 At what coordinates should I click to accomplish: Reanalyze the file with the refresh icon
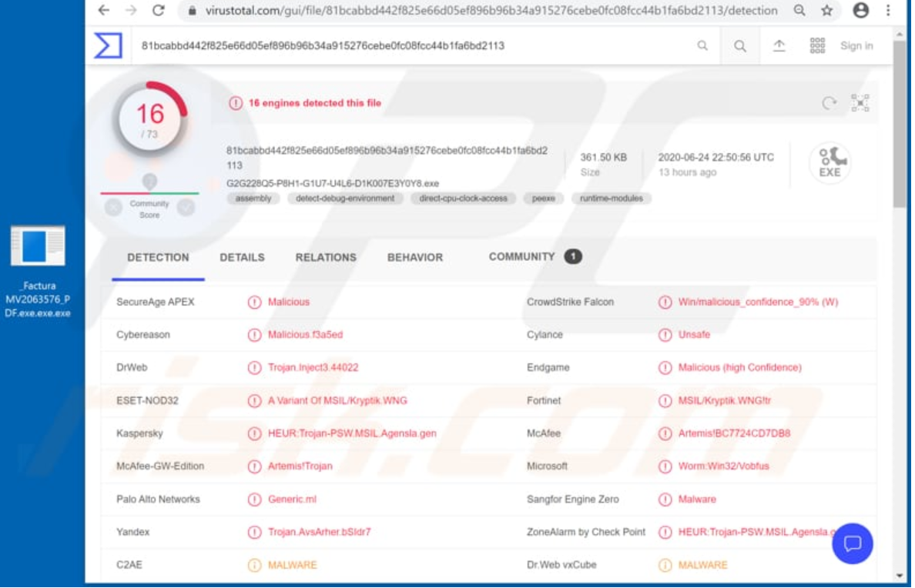(830, 101)
